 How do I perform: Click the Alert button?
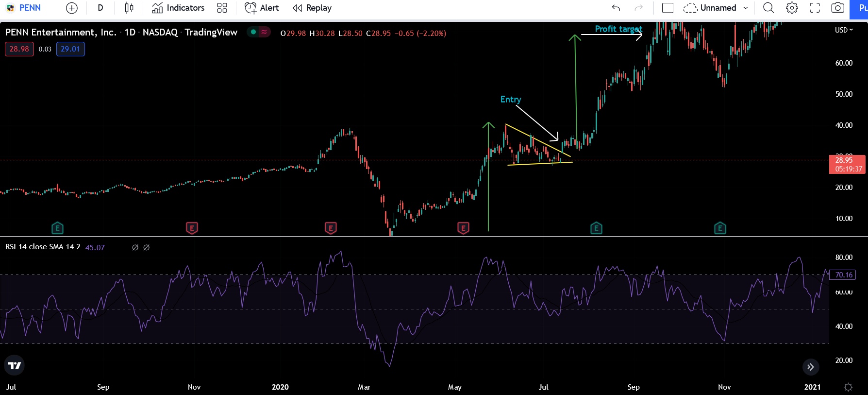(x=262, y=8)
